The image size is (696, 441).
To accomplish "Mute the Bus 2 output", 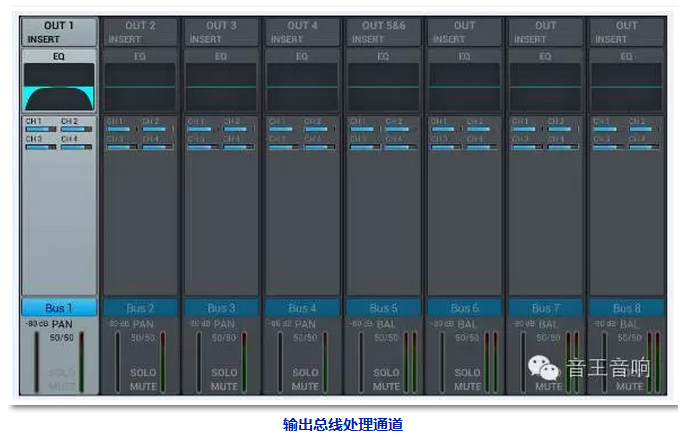I will (x=142, y=386).
